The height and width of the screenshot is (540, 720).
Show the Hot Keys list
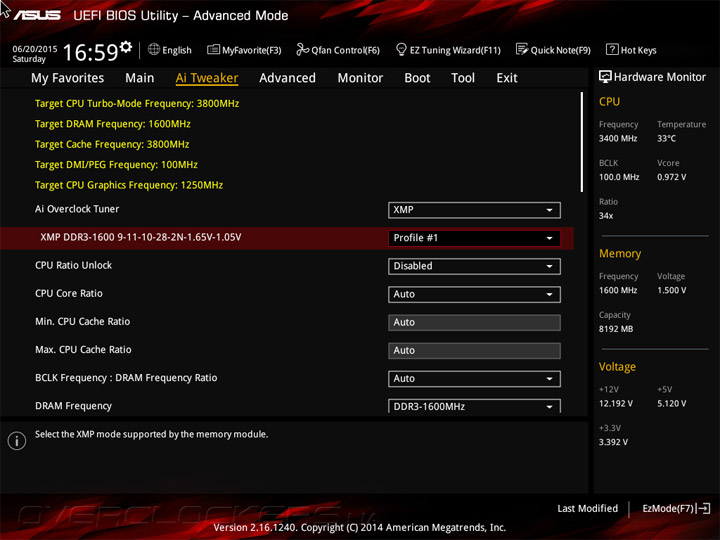[x=638, y=50]
